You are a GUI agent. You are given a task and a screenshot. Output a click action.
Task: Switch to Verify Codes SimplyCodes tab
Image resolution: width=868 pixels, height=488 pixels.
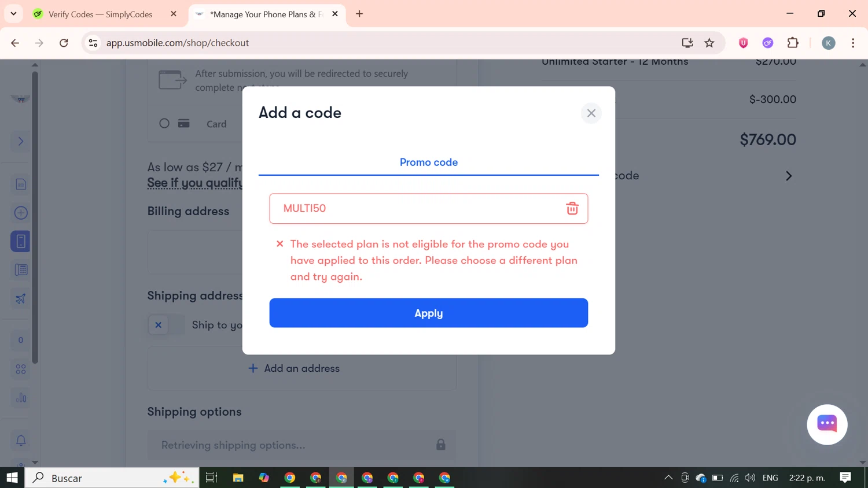tap(100, 14)
